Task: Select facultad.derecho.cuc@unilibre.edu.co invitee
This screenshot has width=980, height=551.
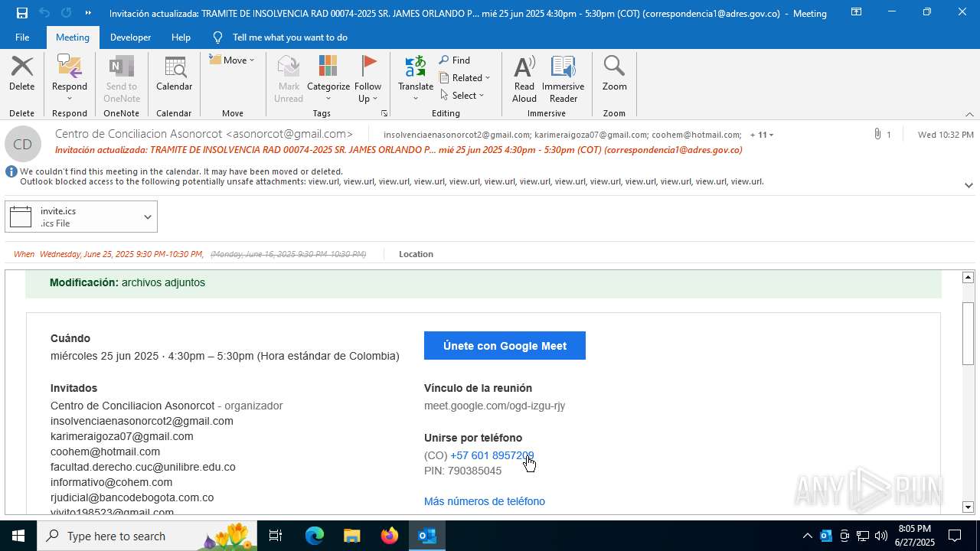Action: tap(143, 467)
